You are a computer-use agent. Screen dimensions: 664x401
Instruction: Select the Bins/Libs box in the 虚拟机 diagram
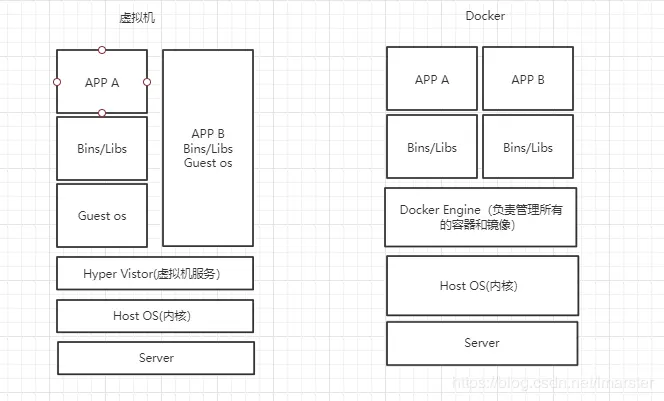coord(102,149)
